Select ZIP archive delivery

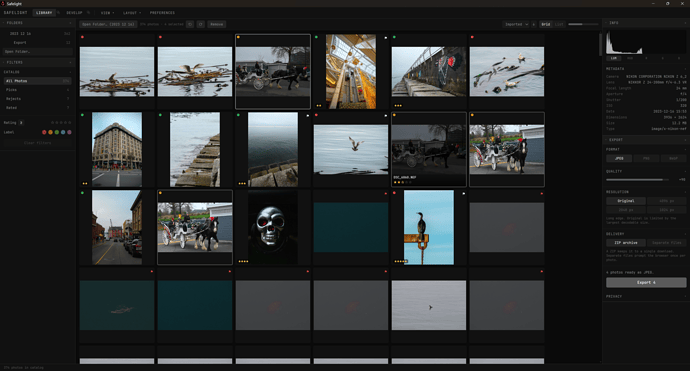tap(626, 242)
